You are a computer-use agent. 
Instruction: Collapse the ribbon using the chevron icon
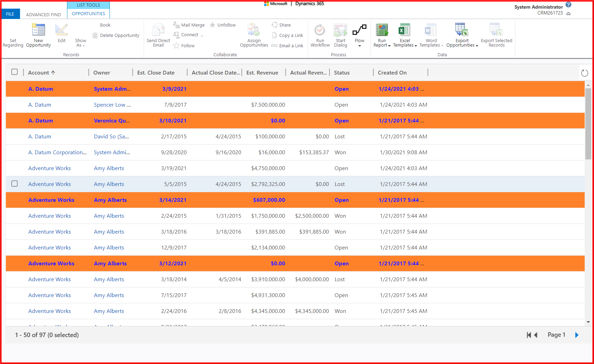[568, 14]
